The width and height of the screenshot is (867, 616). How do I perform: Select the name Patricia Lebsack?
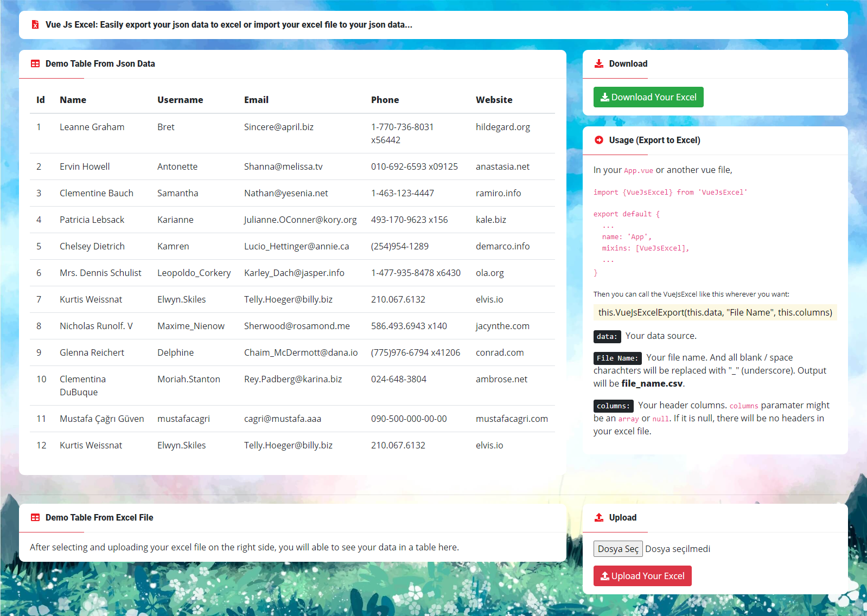click(x=92, y=220)
